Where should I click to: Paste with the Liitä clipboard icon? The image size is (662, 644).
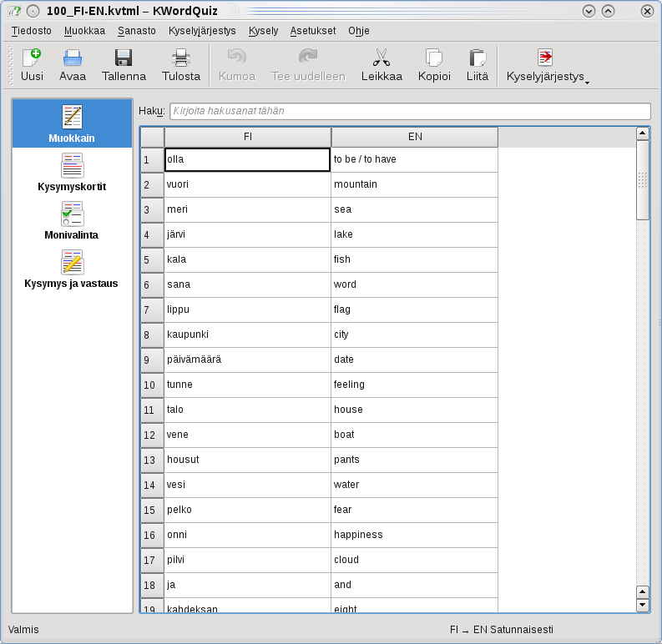(x=477, y=58)
